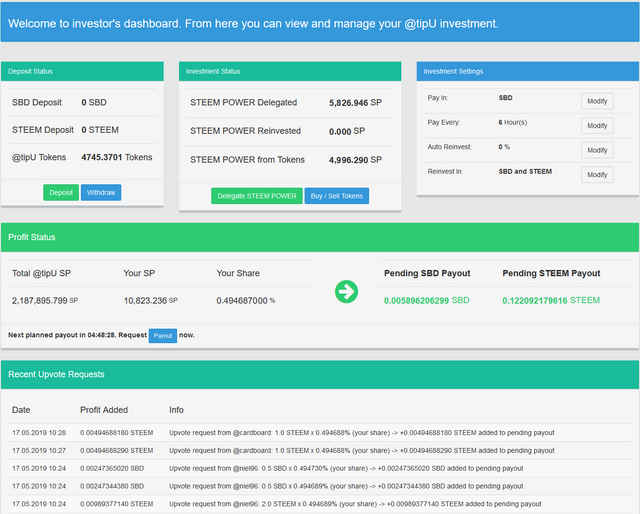Select the 17.05.2019 10:28 date cell
Viewport: 640px width, 514px height.
tap(39, 433)
